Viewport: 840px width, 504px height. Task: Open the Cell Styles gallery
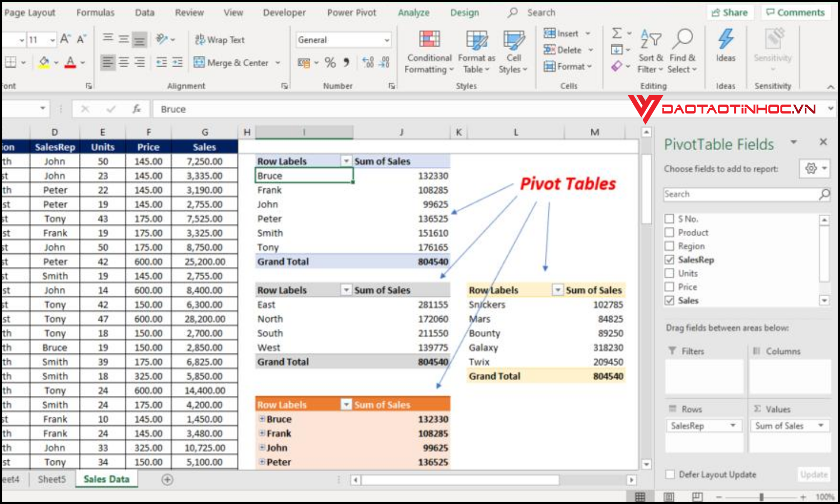(x=512, y=50)
